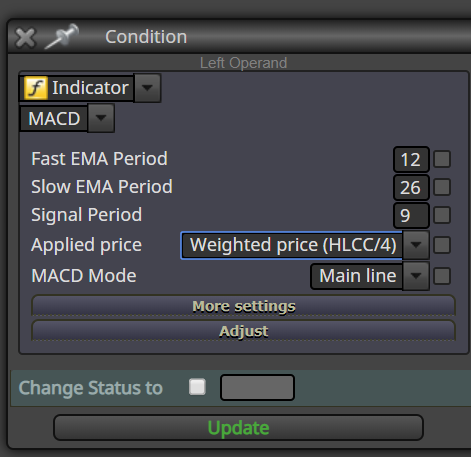Expand the MACD indicator dropdown arrow
The height and width of the screenshot is (457, 471).
[x=101, y=118]
